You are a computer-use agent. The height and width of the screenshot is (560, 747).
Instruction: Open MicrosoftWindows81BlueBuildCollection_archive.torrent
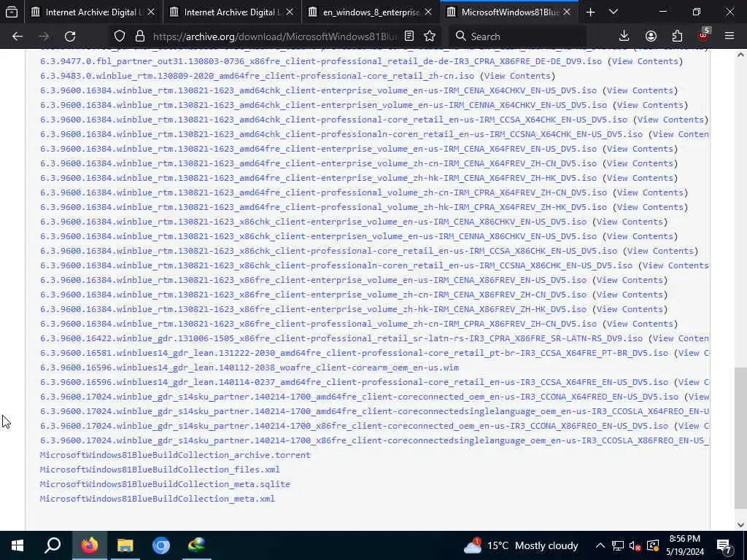click(x=175, y=455)
